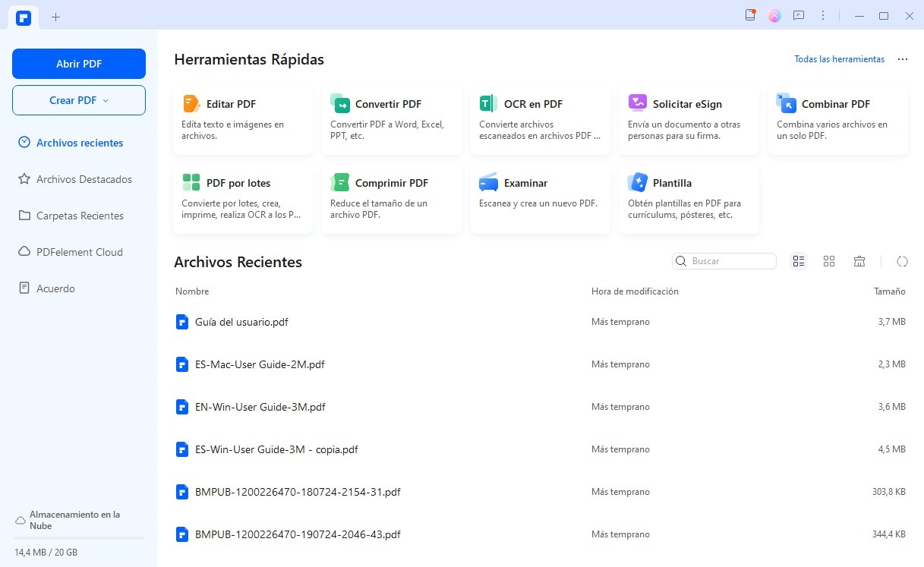The height and width of the screenshot is (567, 924).
Task: Click the clear recent files icon
Action: pos(859,261)
